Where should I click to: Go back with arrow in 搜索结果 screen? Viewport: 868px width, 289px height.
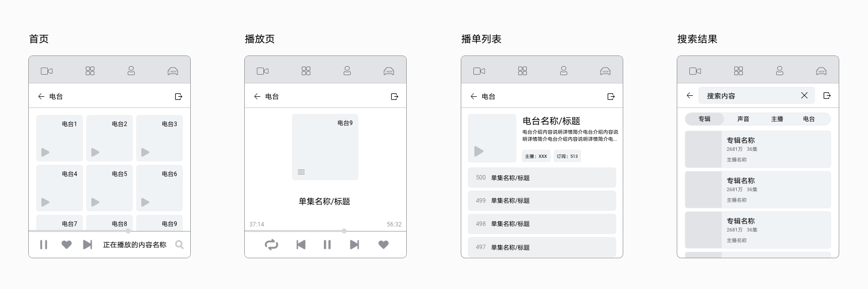(x=690, y=95)
